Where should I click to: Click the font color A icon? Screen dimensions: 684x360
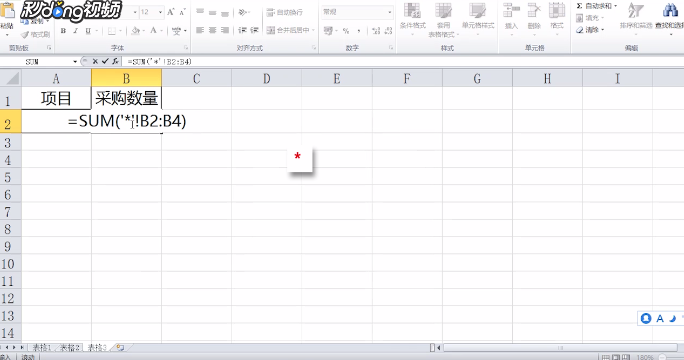click(x=153, y=31)
